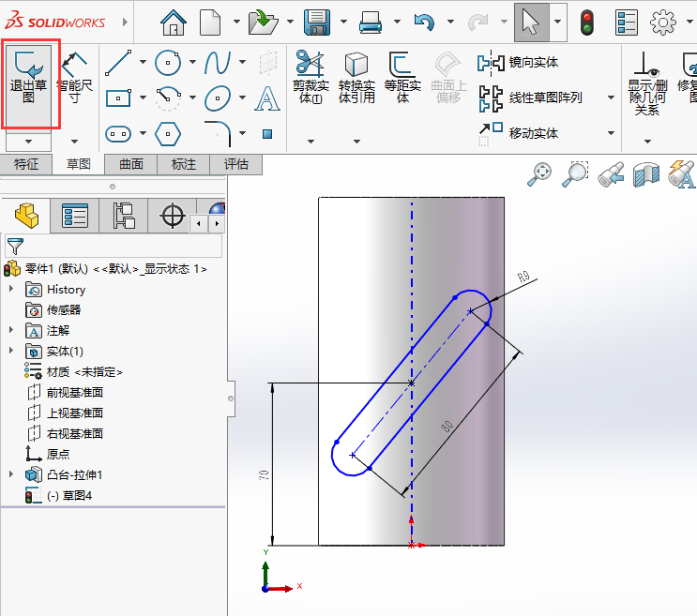Select the 3-point Arc tool
The image size is (697, 616).
click(x=168, y=98)
